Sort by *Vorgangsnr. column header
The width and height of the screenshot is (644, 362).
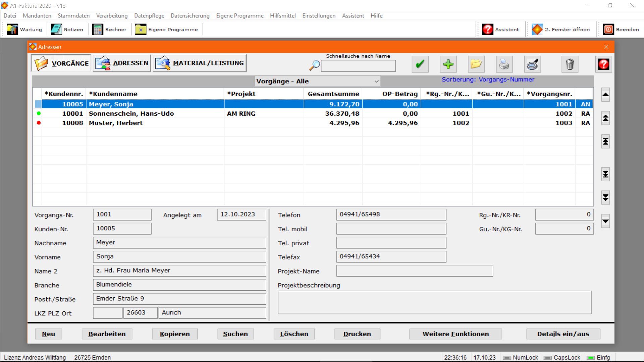pyautogui.click(x=549, y=94)
